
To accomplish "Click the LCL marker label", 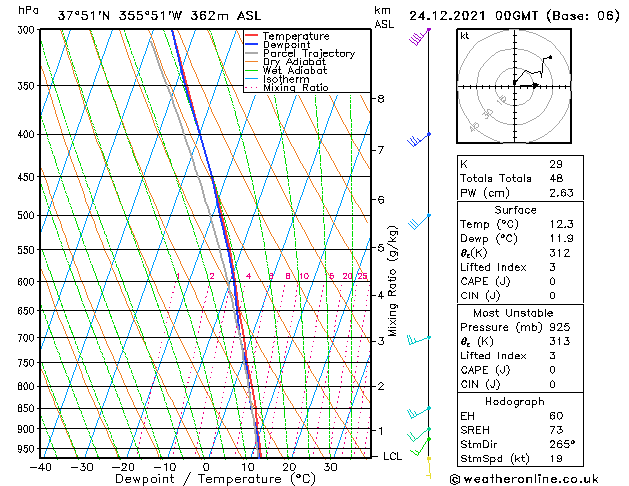I will pos(393,456).
